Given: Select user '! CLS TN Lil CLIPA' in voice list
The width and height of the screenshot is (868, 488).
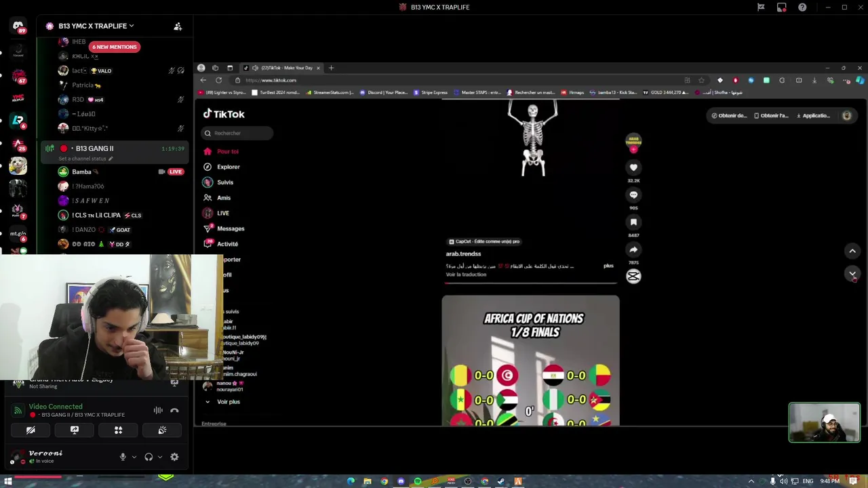Looking at the screenshot, I should pyautogui.click(x=96, y=215).
